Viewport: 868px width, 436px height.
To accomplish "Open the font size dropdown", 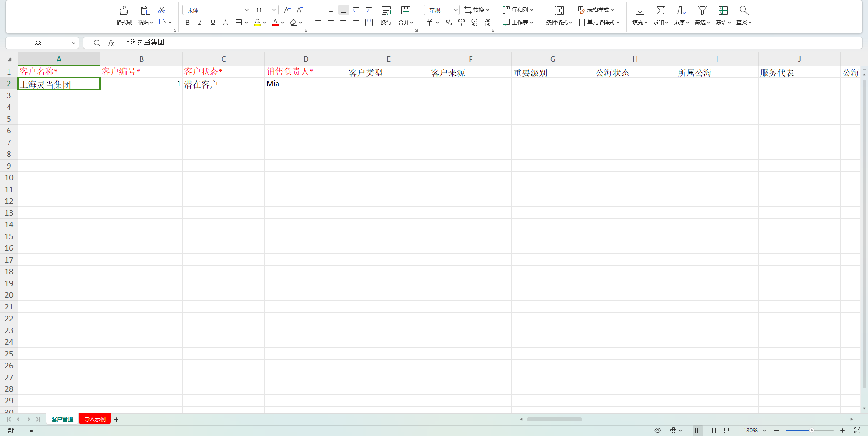I will point(274,10).
